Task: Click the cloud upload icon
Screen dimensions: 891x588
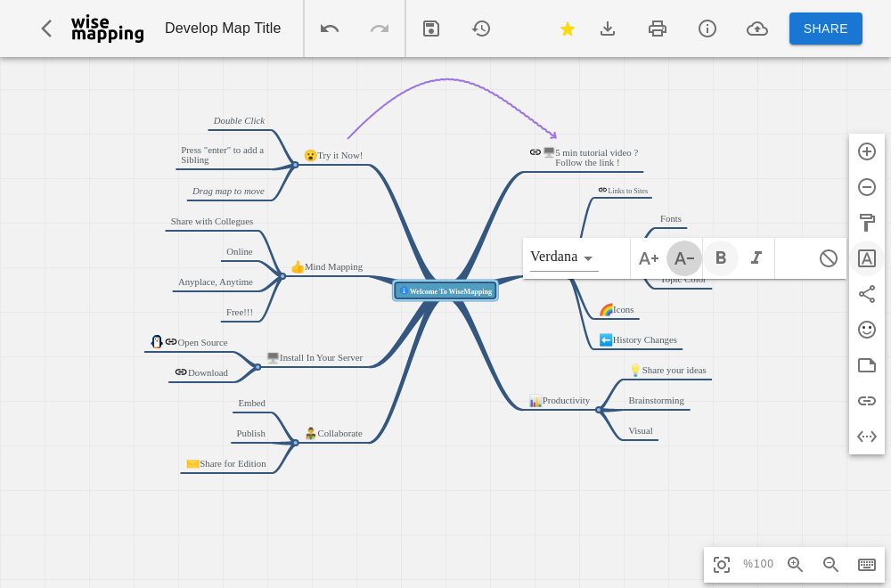Action: [756, 29]
